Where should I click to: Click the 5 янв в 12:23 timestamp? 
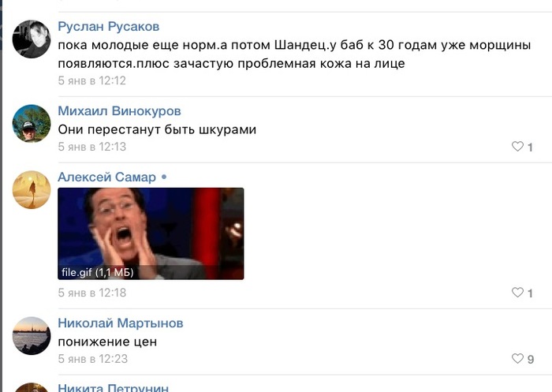92,359
